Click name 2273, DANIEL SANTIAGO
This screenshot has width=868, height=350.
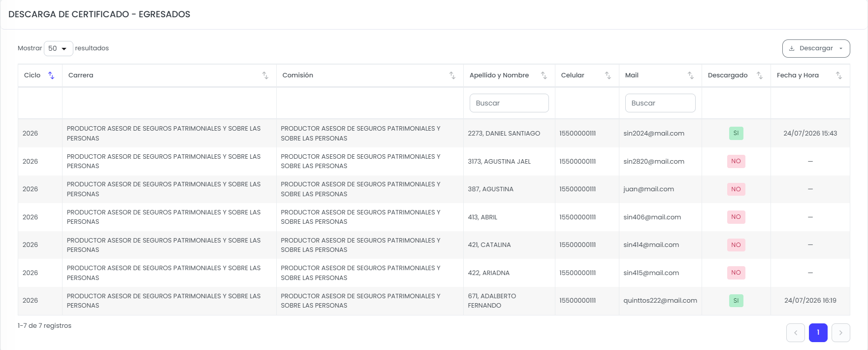click(504, 134)
